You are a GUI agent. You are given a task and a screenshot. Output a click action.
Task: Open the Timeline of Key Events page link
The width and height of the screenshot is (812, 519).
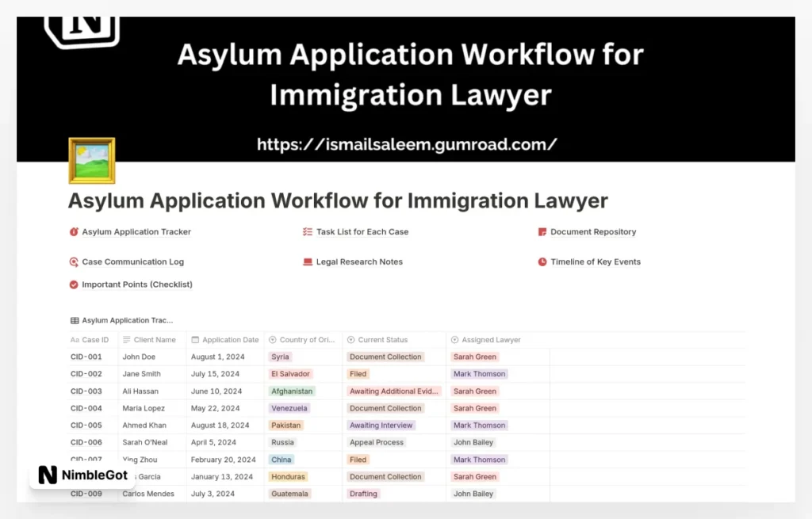(596, 262)
